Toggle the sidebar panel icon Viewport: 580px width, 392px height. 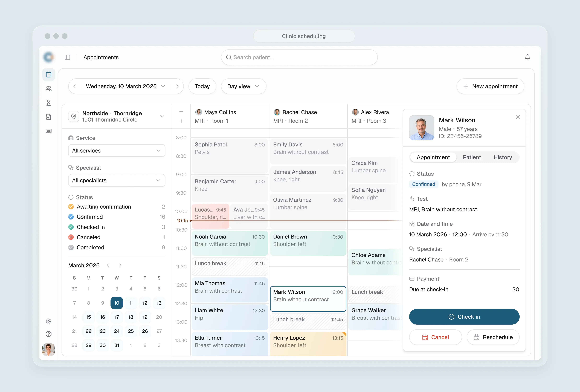[67, 57]
